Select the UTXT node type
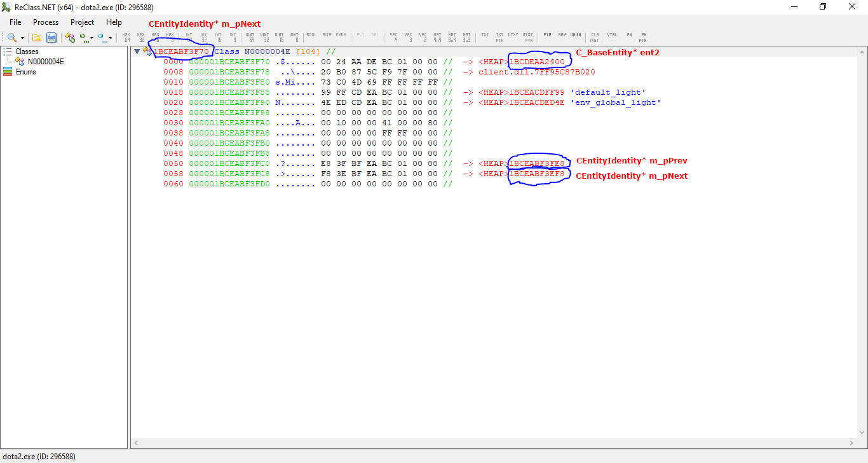The height and width of the screenshot is (463, 868). click(513, 35)
